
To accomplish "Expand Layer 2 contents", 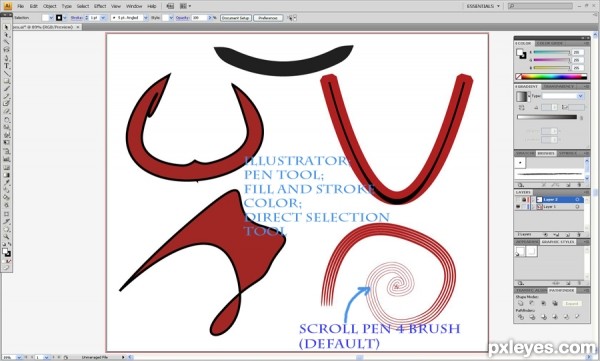I will tap(533, 199).
